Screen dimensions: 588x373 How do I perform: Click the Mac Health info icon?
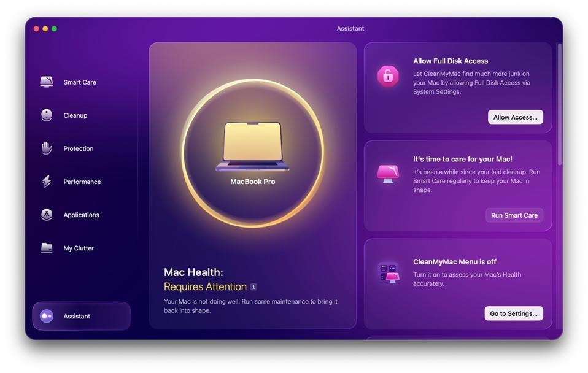[253, 287]
